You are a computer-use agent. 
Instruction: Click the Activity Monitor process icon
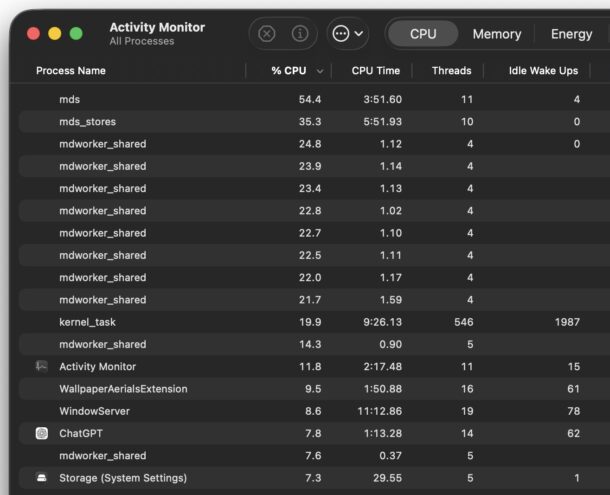click(41, 367)
